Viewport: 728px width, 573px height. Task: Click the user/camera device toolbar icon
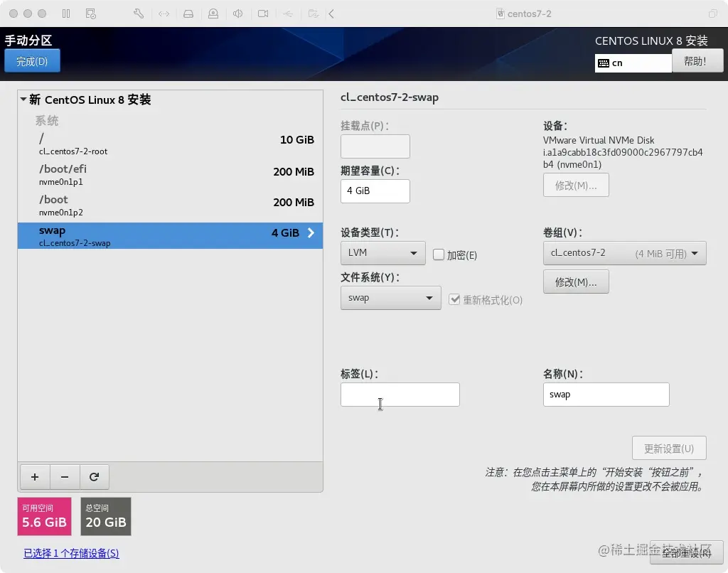click(x=213, y=14)
